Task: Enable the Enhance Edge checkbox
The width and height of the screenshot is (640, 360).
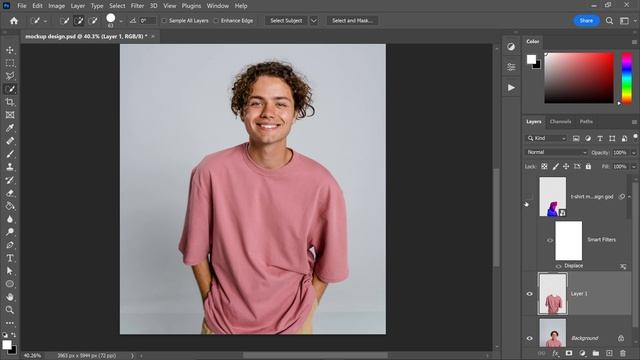Action: coord(216,21)
